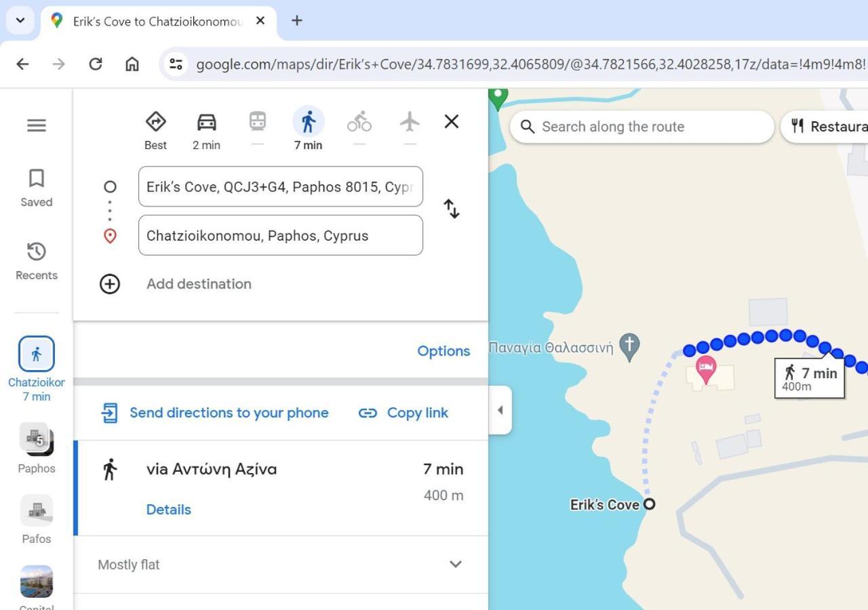The image size is (868, 610).
Task: Click the walking figure icon in route row
Action: pos(109,469)
